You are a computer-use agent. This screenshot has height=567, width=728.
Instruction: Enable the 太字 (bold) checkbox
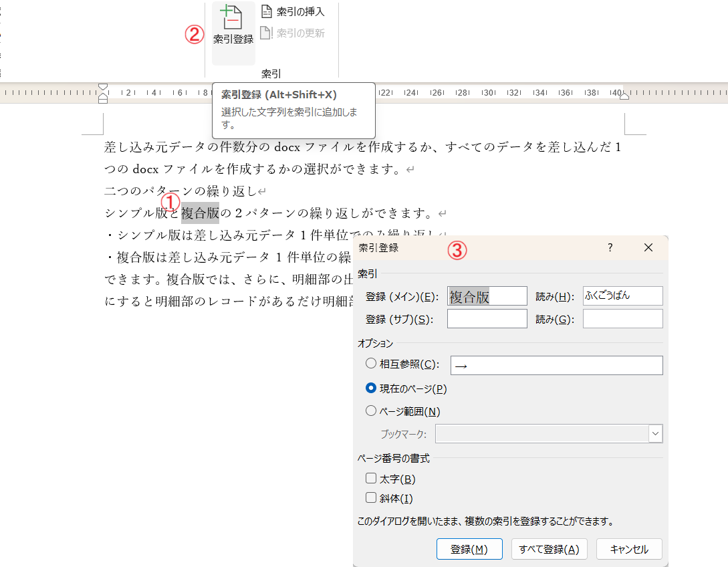[371, 479]
